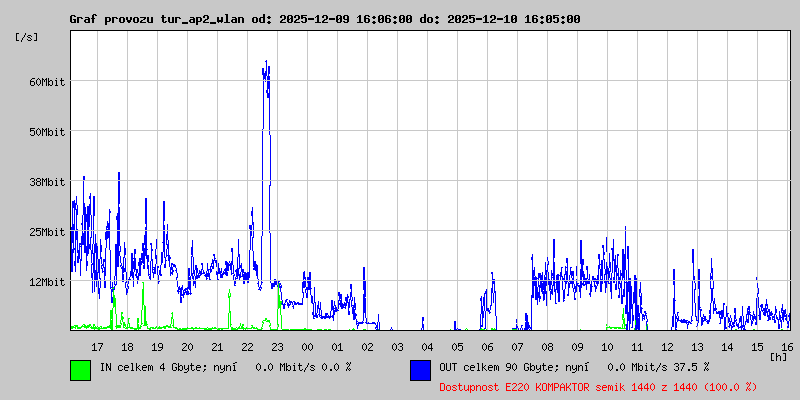Click the x-axis hour label '18'
Screen dimensions: 800x400
tap(127, 347)
